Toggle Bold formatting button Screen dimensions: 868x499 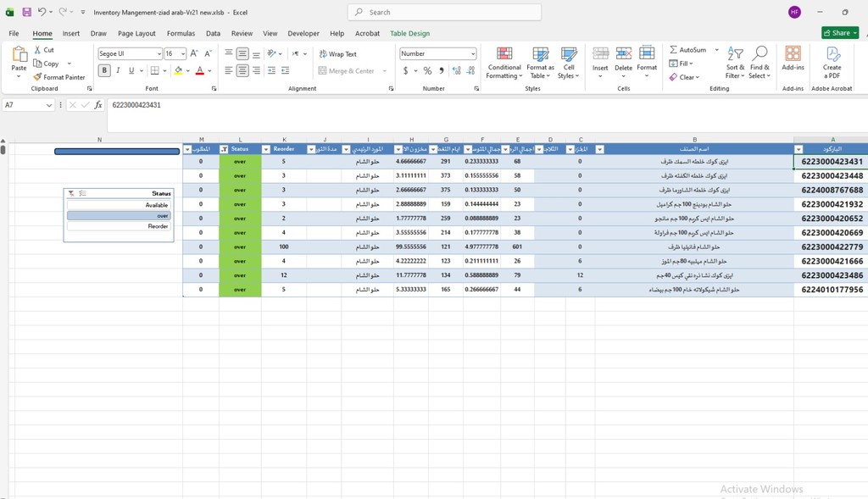coord(104,70)
